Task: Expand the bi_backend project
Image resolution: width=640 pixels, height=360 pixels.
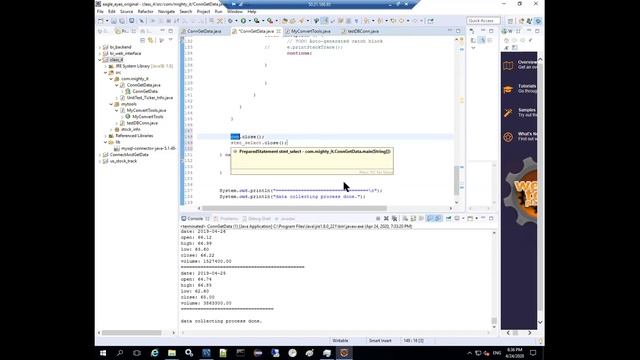Action: click(x=100, y=47)
